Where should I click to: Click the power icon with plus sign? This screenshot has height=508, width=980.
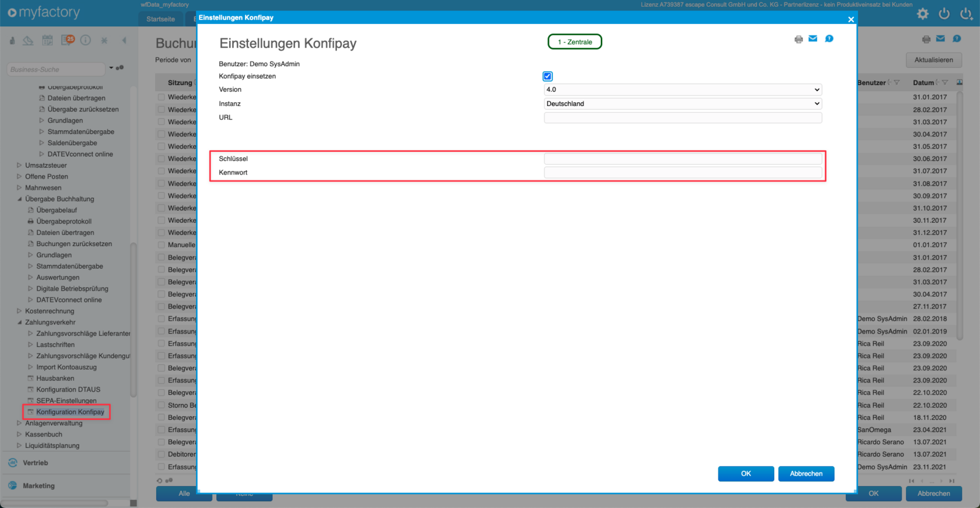click(966, 13)
